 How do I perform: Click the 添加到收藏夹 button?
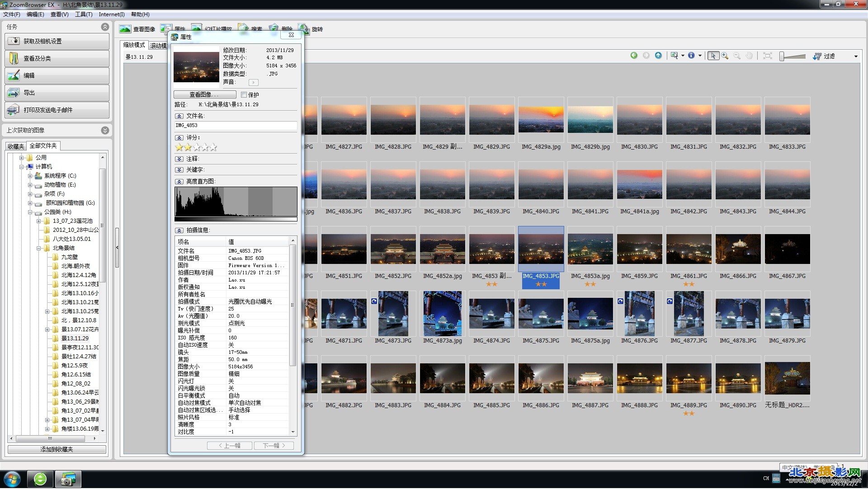coord(57,450)
